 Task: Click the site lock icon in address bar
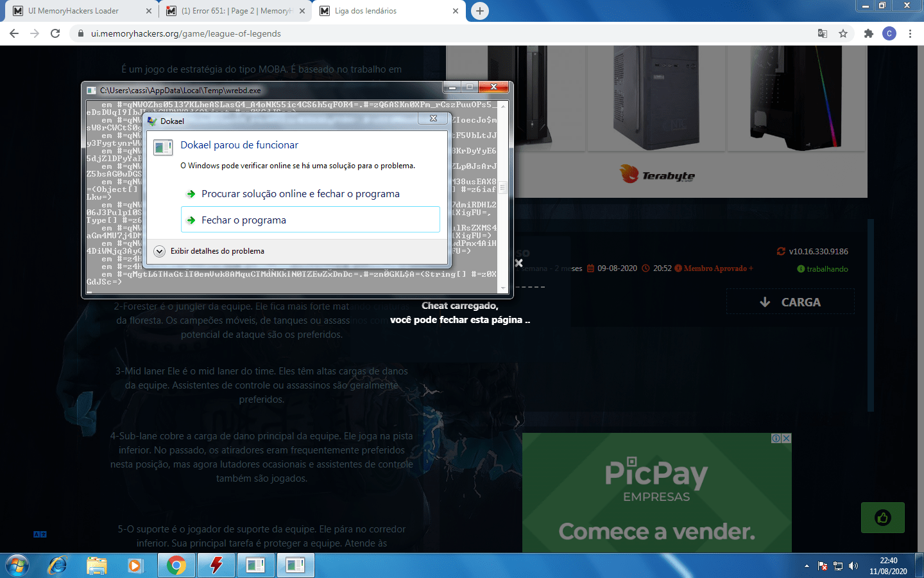(81, 33)
